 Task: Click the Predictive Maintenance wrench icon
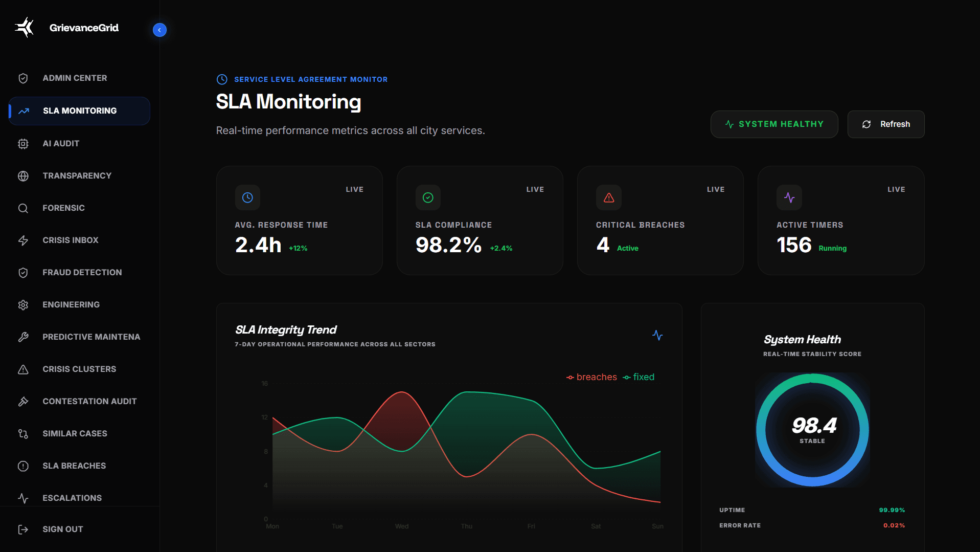coord(23,337)
